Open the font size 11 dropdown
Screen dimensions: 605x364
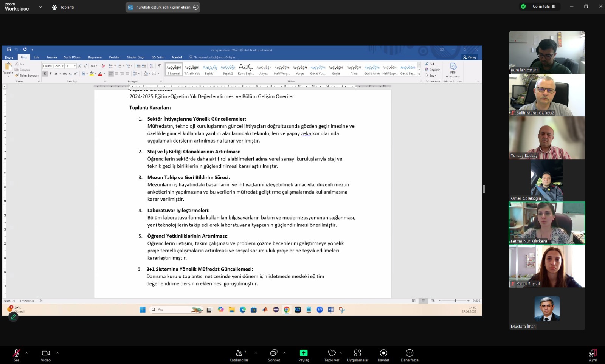75,66
